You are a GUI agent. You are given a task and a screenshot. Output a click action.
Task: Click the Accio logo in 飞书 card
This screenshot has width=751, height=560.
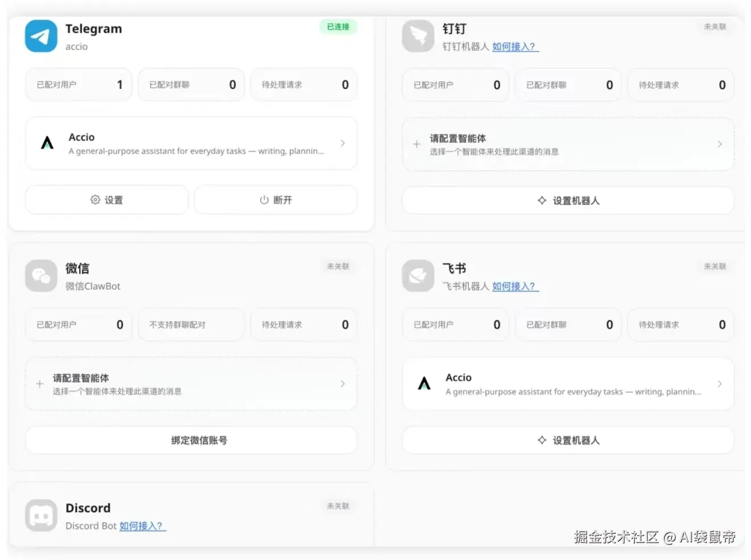(424, 384)
